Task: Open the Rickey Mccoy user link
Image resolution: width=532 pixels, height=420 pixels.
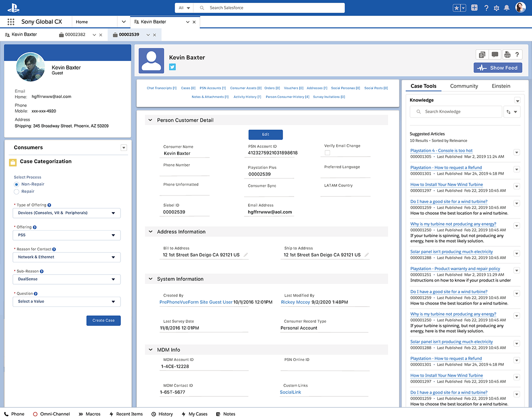Action: point(296,302)
